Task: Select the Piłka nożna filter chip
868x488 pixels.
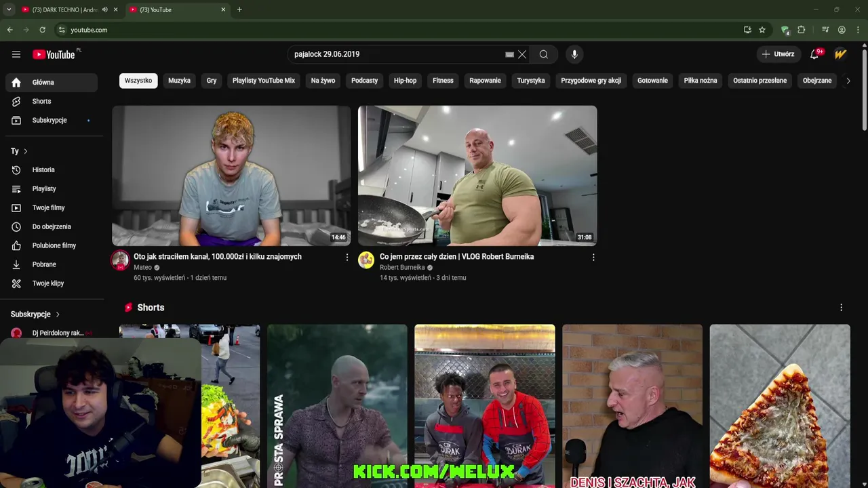Action: coord(701,81)
